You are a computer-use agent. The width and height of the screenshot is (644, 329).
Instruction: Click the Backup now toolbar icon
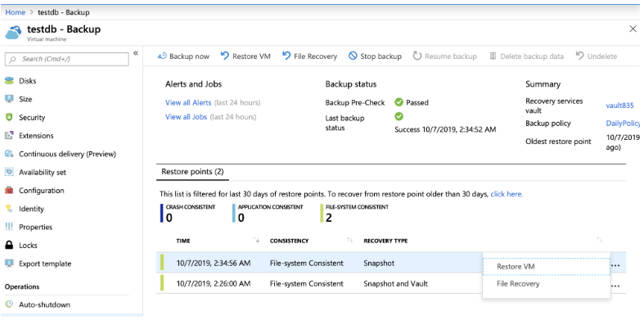coord(161,56)
